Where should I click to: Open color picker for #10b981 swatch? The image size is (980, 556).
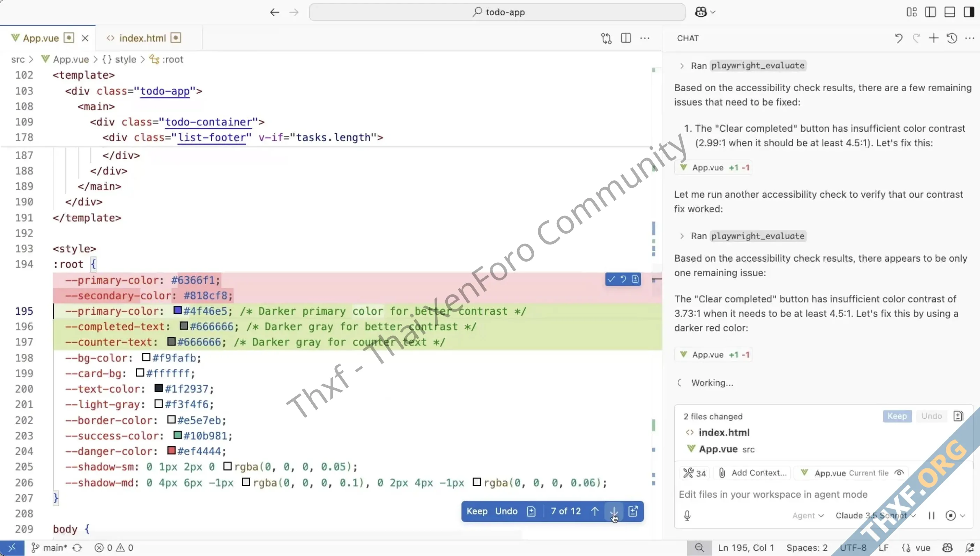[177, 434]
